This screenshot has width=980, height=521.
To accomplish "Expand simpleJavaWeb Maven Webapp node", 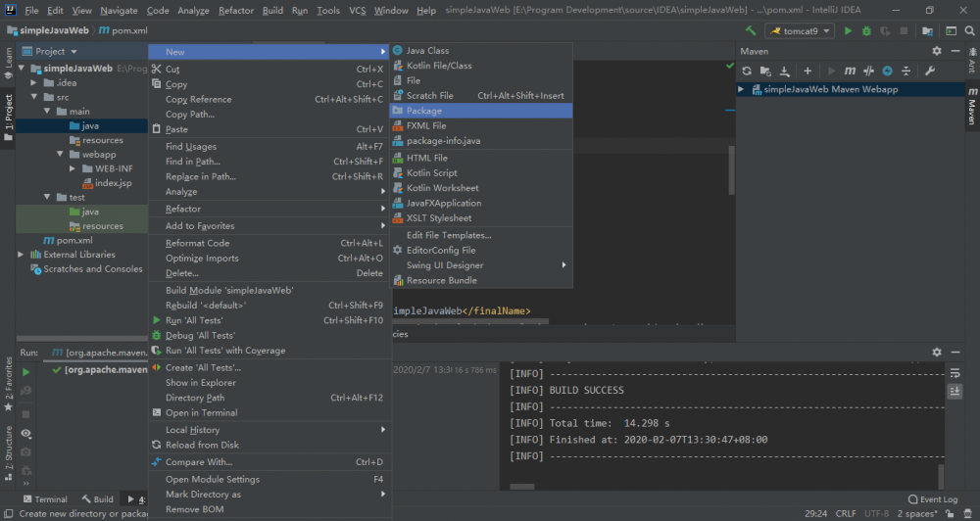I will pyautogui.click(x=741, y=89).
